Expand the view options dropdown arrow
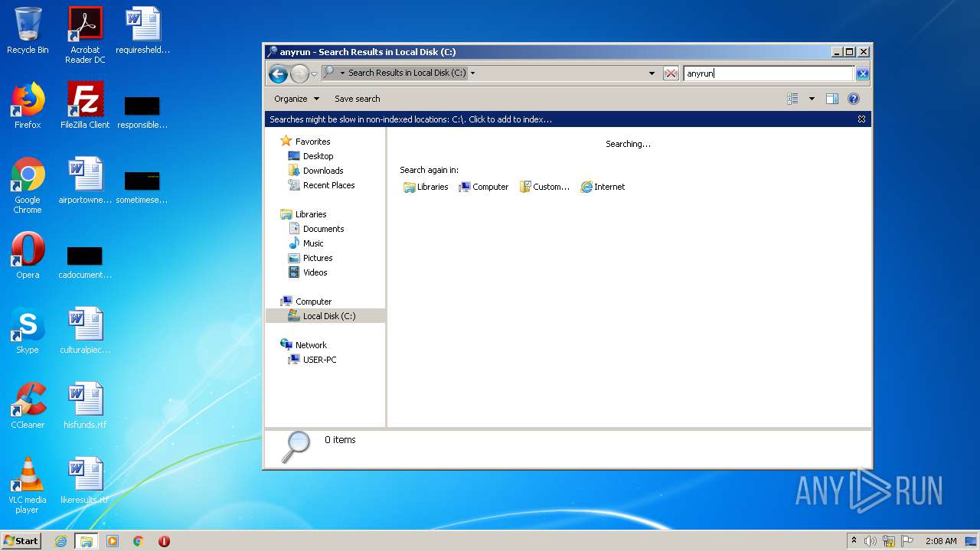The height and width of the screenshot is (551, 980). pyautogui.click(x=812, y=99)
